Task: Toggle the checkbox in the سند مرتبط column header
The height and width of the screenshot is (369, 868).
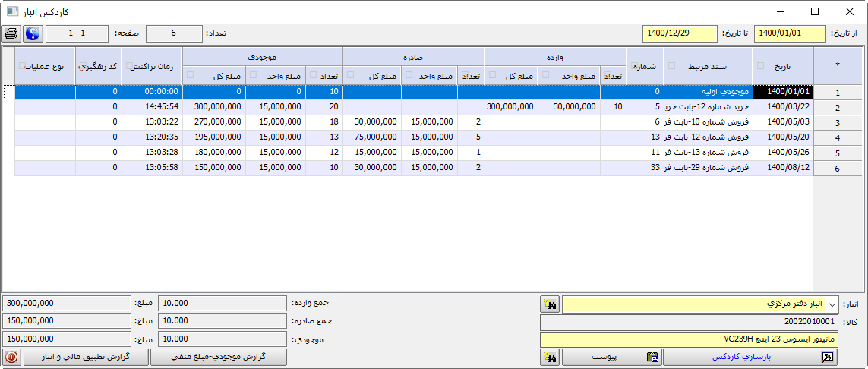Action: (x=672, y=65)
